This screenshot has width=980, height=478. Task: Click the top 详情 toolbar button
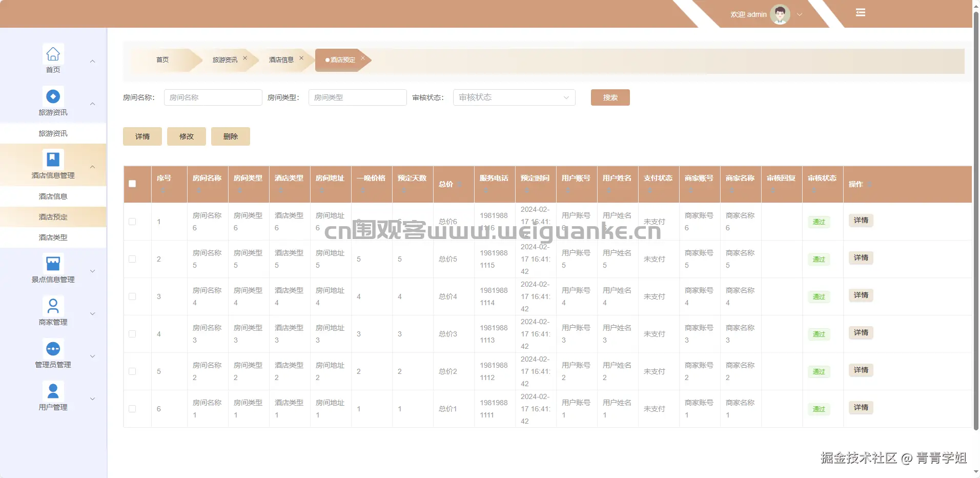click(x=142, y=136)
